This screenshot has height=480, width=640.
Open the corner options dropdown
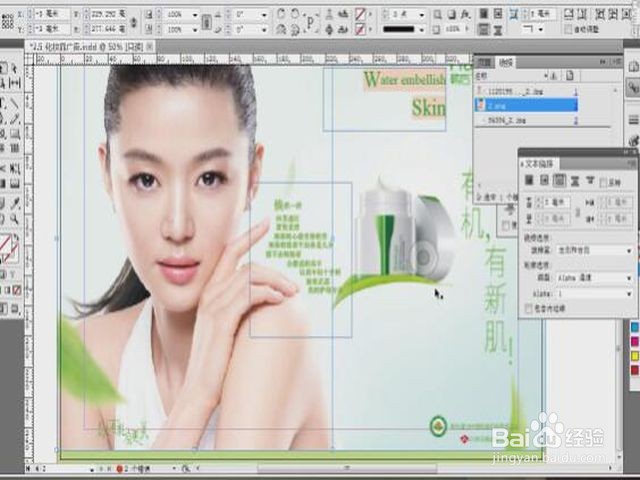tap(541, 29)
